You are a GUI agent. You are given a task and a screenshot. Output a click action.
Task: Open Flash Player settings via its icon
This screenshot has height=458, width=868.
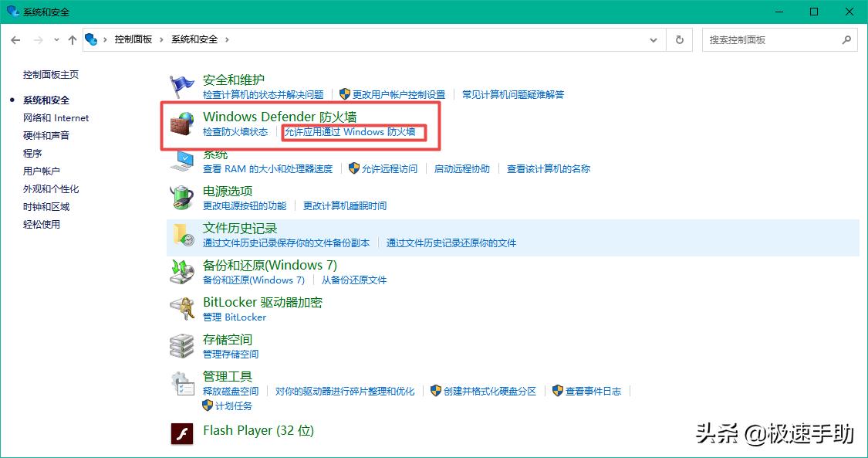(181, 433)
